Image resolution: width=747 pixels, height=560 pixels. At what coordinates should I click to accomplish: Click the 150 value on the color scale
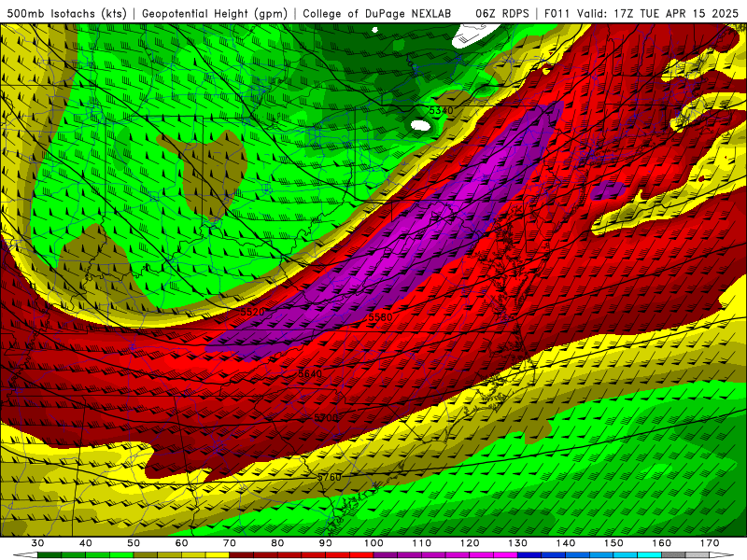click(614, 543)
